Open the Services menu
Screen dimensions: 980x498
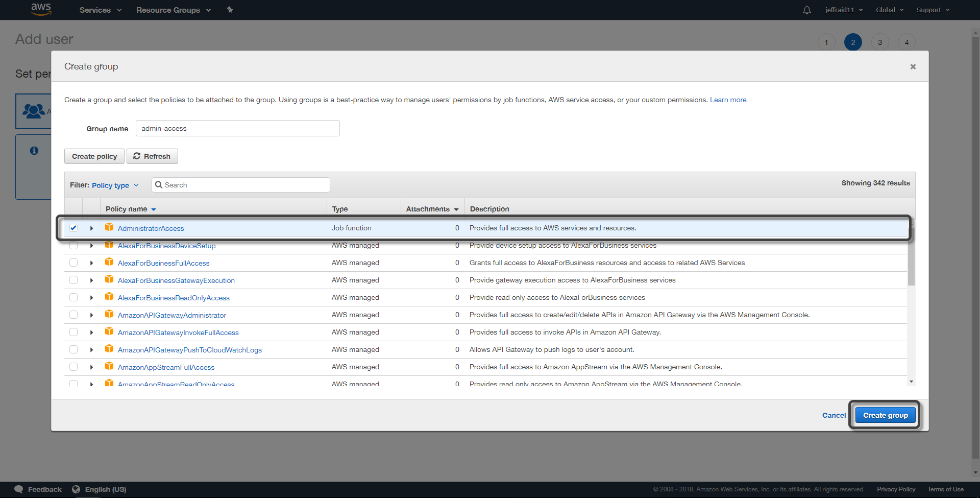pyautogui.click(x=100, y=10)
